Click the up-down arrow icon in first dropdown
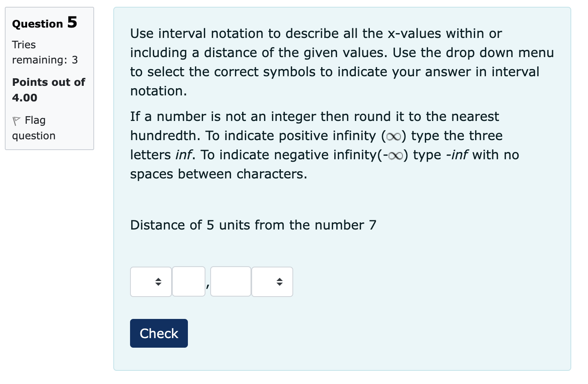Screen dimensions: 588x384 point(158,281)
